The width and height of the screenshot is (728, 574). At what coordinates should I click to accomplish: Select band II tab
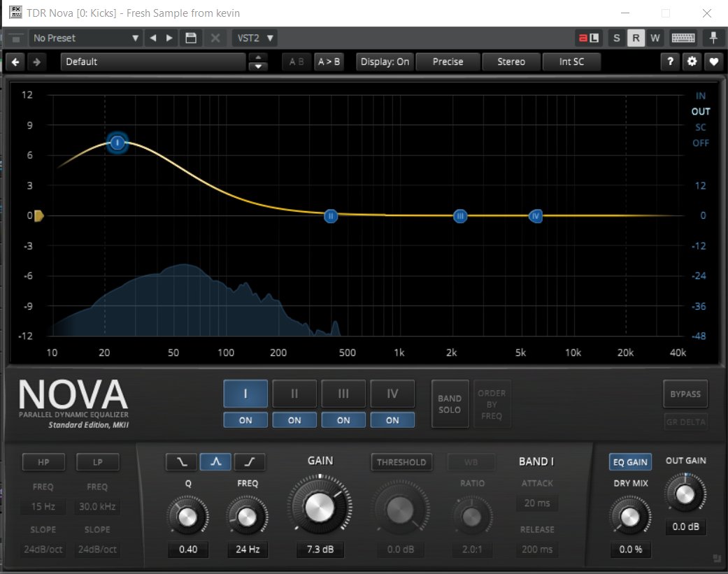coord(294,394)
